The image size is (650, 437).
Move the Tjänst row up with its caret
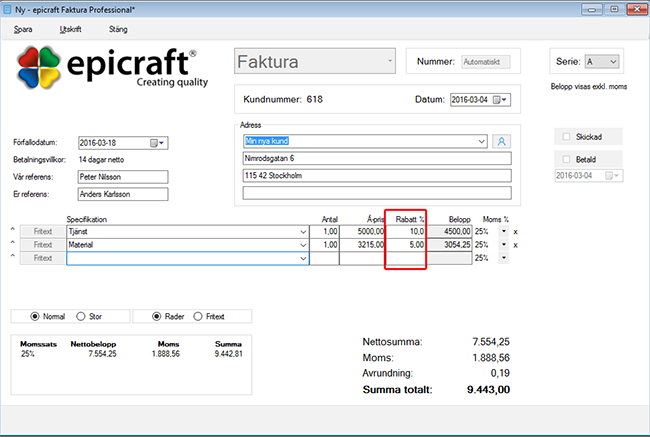pyautogui.click(x=12, y=229)
